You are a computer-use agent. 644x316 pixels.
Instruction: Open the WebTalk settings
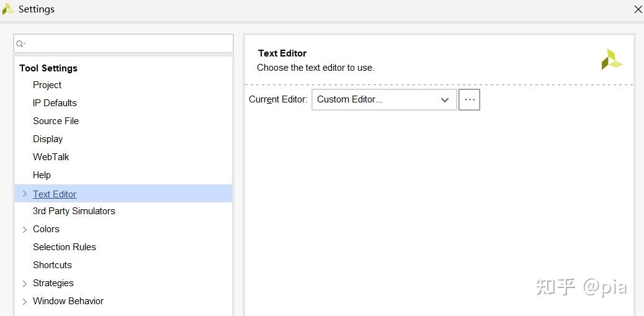[51, 157]
